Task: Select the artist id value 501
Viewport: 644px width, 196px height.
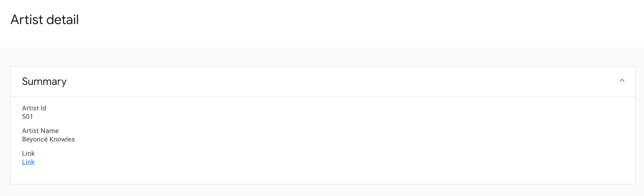Action: (28, 117)
